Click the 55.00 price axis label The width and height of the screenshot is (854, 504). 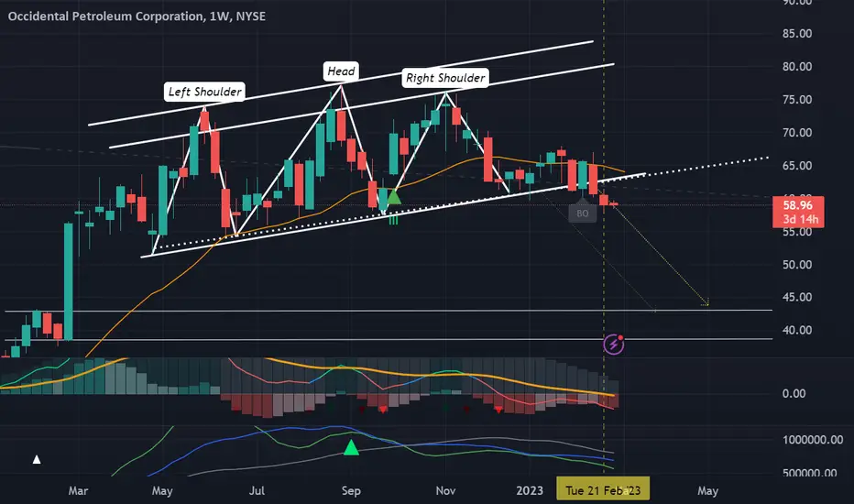[797, 232]
